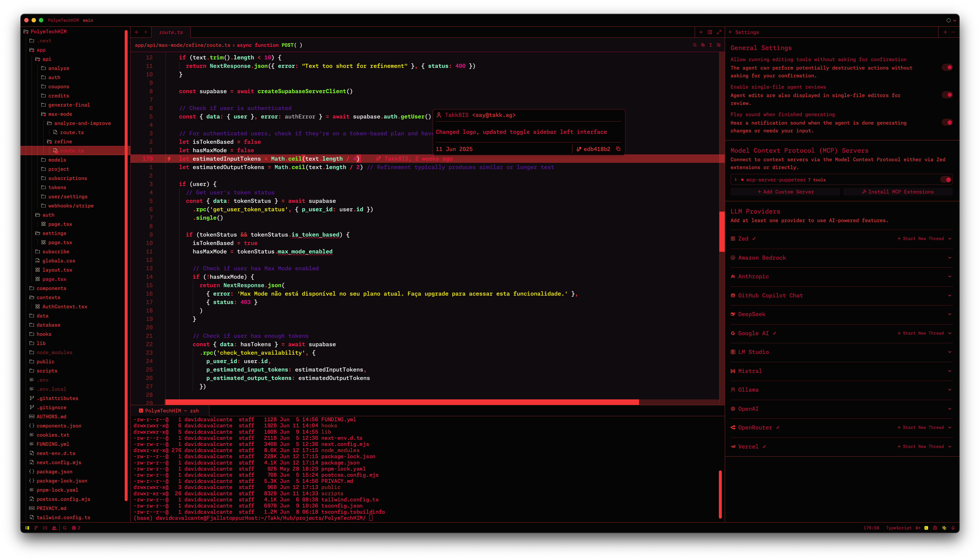The width and height of the screenshot is (980, 560).
Task: Open inline assist sparkle in editor toolbar
Action: [x=703, y=45]
